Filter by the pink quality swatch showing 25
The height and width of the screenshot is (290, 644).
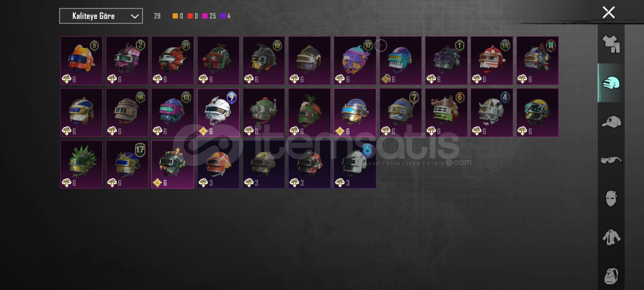pyautogui.click(x=205, y=16)
